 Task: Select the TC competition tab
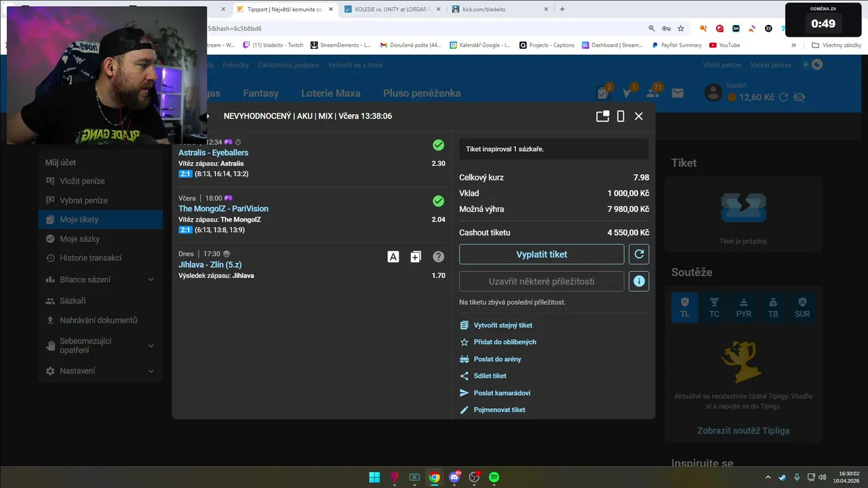pyautogui.click(x=714, y=307)
